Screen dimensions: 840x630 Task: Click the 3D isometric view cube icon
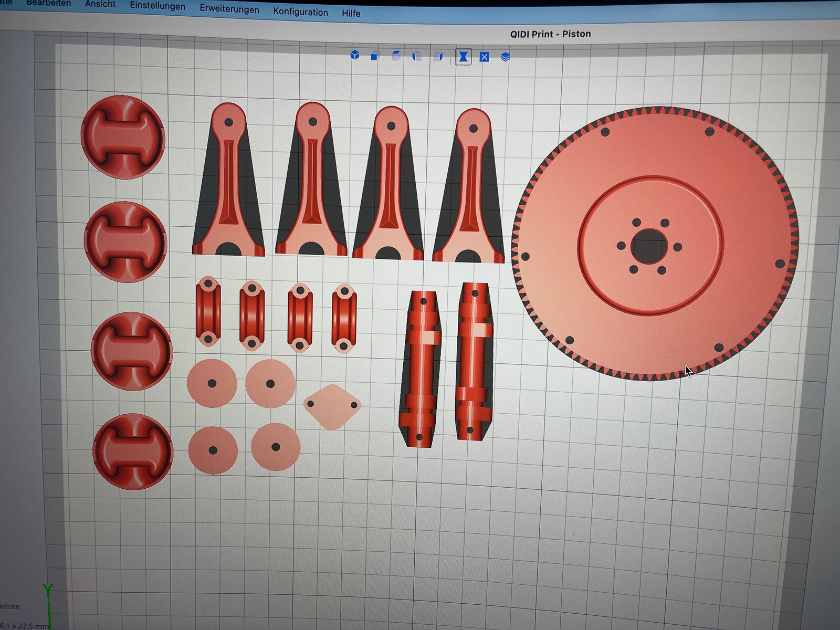pos(355,55)
